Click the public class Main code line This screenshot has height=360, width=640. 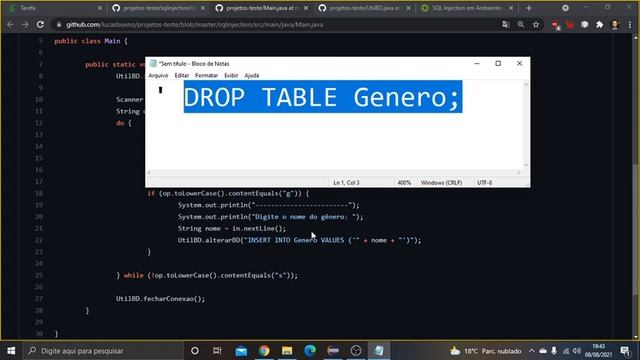(91, 41)
